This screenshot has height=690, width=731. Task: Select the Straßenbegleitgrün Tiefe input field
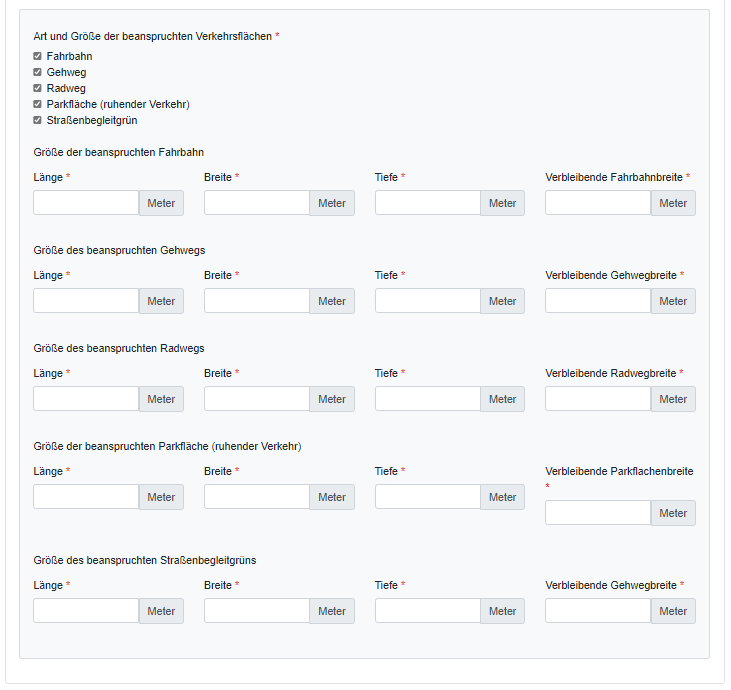(428, 611)
